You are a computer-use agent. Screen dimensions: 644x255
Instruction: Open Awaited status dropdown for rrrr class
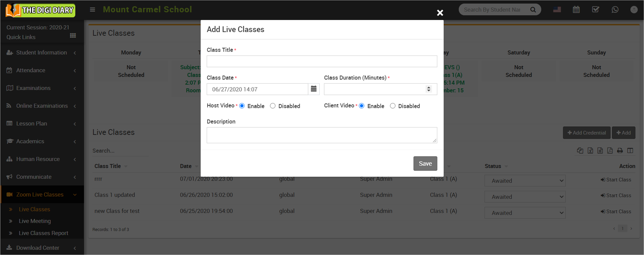coord(525,181)
